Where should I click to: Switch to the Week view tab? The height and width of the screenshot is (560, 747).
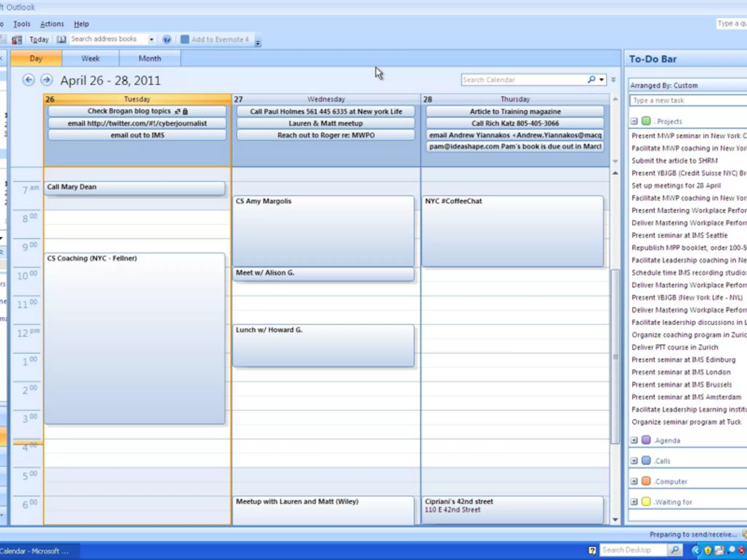point(90,58)
